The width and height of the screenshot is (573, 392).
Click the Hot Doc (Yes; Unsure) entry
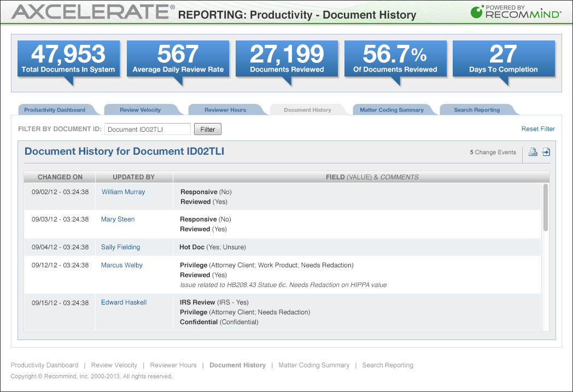pyautogui.click(x=213, y=247)
